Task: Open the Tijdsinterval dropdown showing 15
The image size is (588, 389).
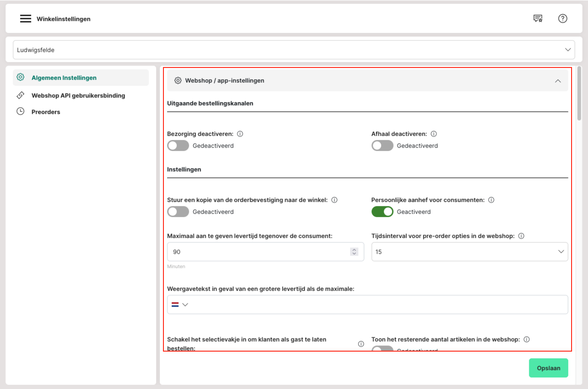Action: pos(469,252)
